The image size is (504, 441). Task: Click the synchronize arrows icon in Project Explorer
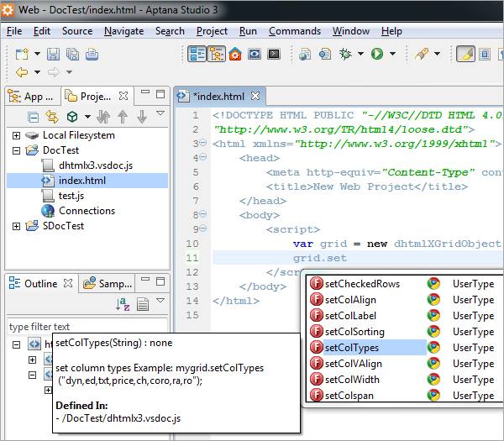pos(103,117)
